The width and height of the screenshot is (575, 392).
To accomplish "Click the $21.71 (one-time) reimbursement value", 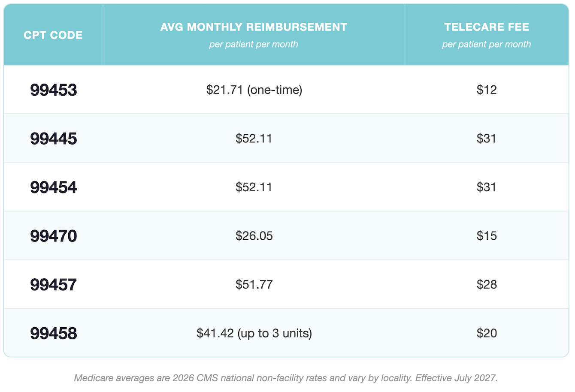I will [254, 90].
